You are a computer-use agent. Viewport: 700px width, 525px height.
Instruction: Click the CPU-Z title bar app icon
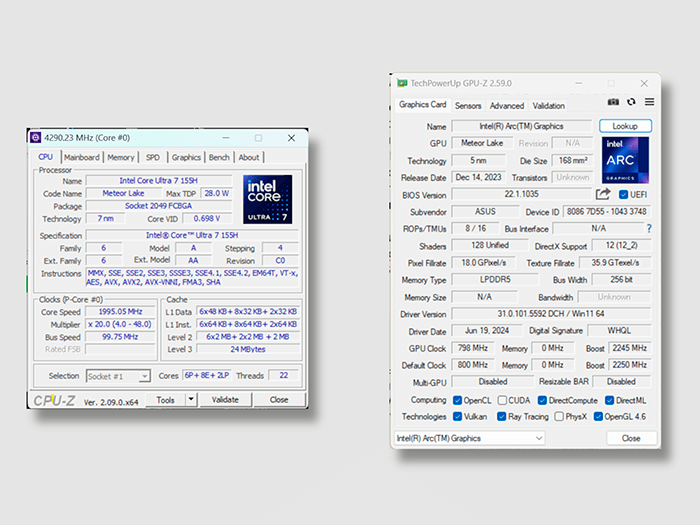click(36, 138)
